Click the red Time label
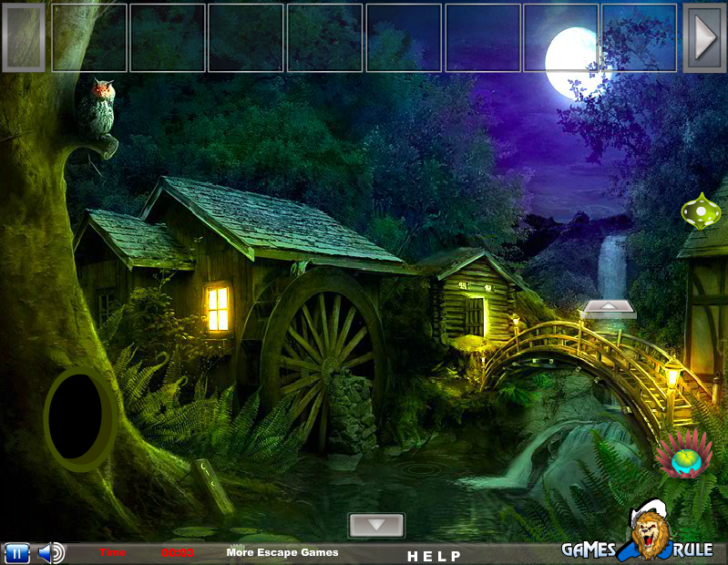This screenshot has height=565, width=728. pyautogui.click(x=112, y=552)
